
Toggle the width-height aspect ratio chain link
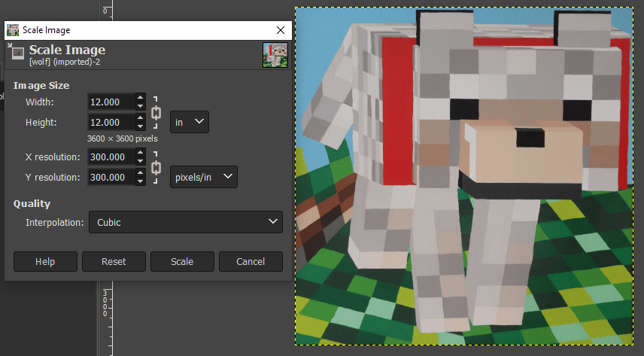tap(156, 113)
